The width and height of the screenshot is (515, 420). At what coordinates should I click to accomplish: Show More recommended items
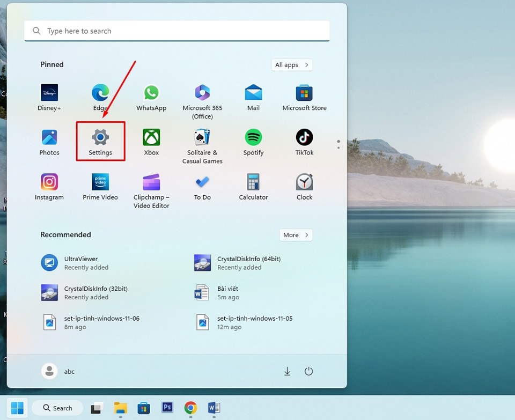(x=296, y=235)
